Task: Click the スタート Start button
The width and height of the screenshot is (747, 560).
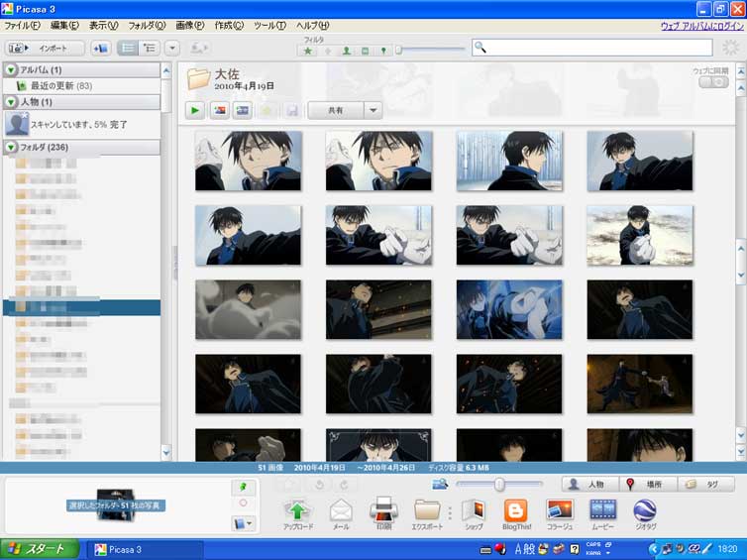Action: pos(39,549)
